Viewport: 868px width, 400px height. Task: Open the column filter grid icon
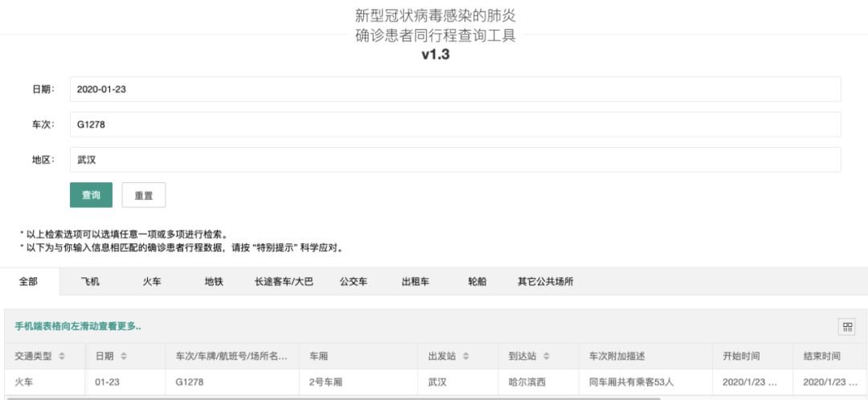tap(848, 326)
